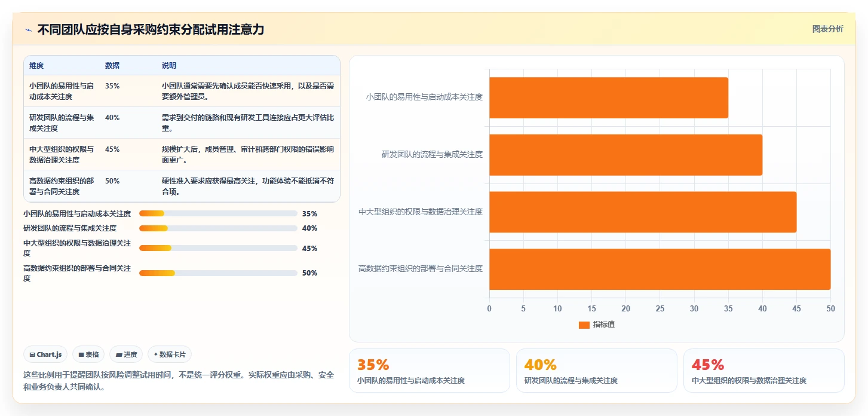Click the table cell 中大型组织的权限与数据治理关注度

62,155
